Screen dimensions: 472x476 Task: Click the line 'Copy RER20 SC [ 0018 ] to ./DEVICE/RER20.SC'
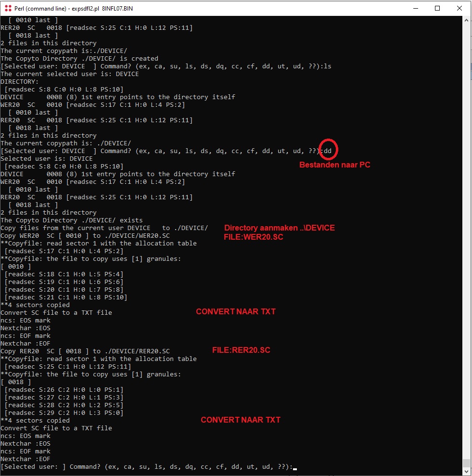tap(85, 351)
